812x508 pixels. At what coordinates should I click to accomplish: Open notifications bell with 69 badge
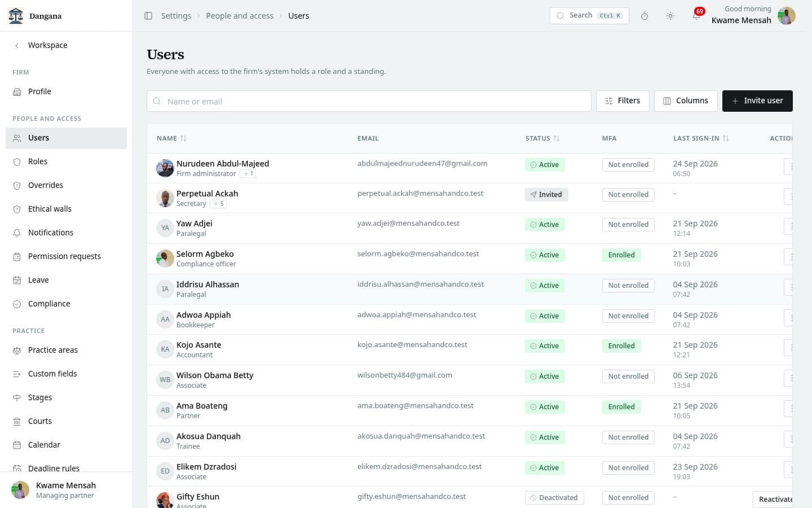[696, 16]
